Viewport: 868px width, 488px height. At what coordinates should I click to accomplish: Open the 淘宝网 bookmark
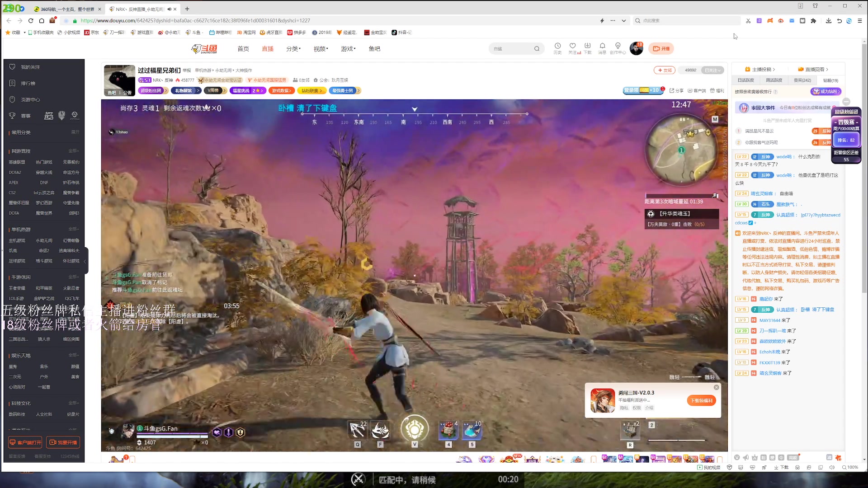[x=247, y=33]
